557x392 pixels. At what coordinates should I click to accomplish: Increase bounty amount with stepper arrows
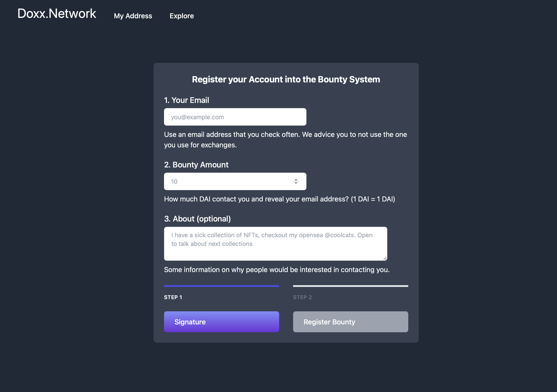(x=296, y=180)
